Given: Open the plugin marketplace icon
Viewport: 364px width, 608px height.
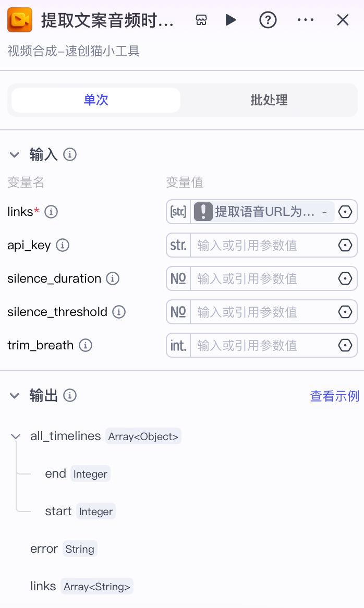Looking at the screenshot, I should [x=201, y=20].
